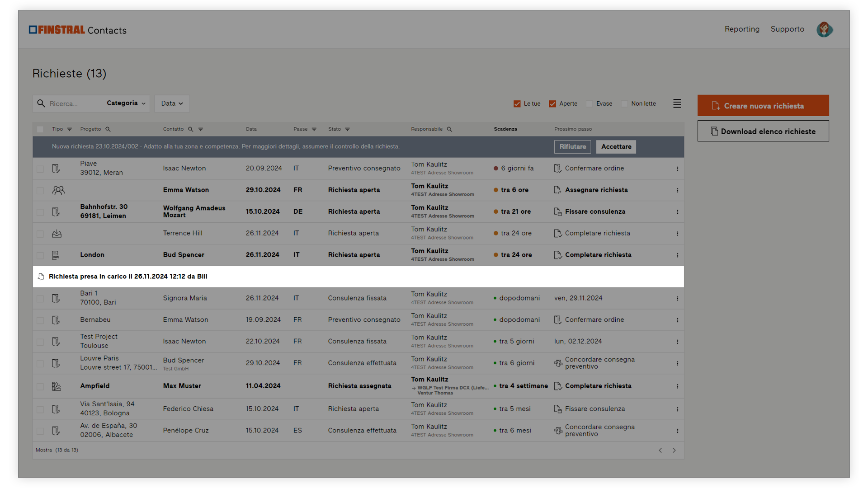Click 'Av. de España, 30' project cell
Viewport: 868px width, 488px height.
(108, 431)
